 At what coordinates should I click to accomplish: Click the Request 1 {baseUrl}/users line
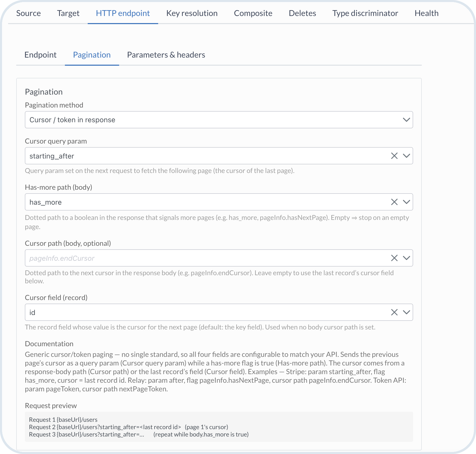63,420
